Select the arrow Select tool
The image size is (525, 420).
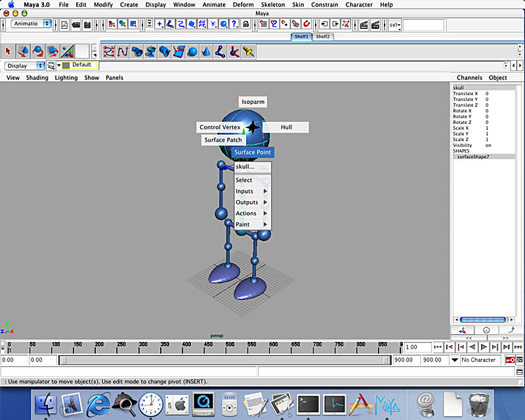click(x=8, y=52)
